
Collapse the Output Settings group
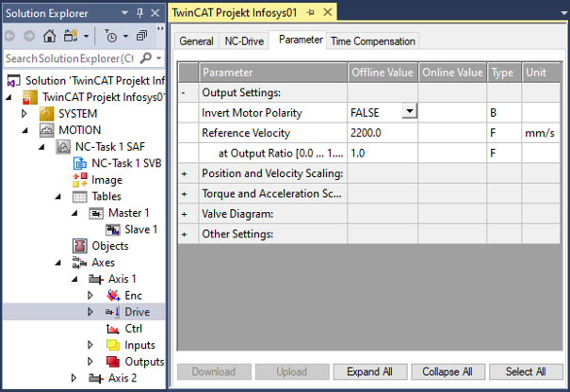183,93
